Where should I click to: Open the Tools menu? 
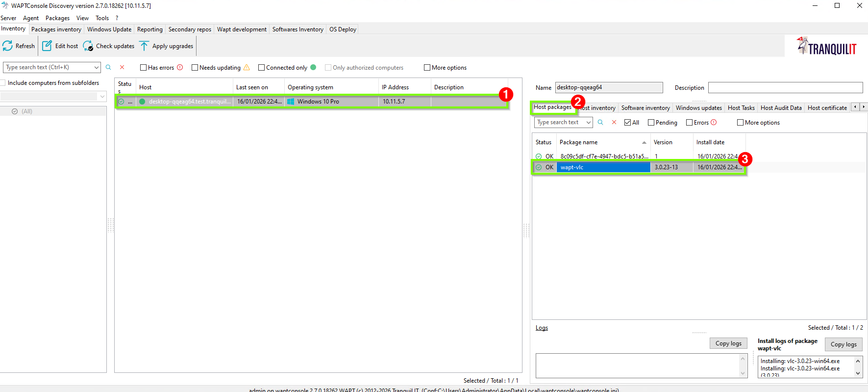(x=102, y=18)
